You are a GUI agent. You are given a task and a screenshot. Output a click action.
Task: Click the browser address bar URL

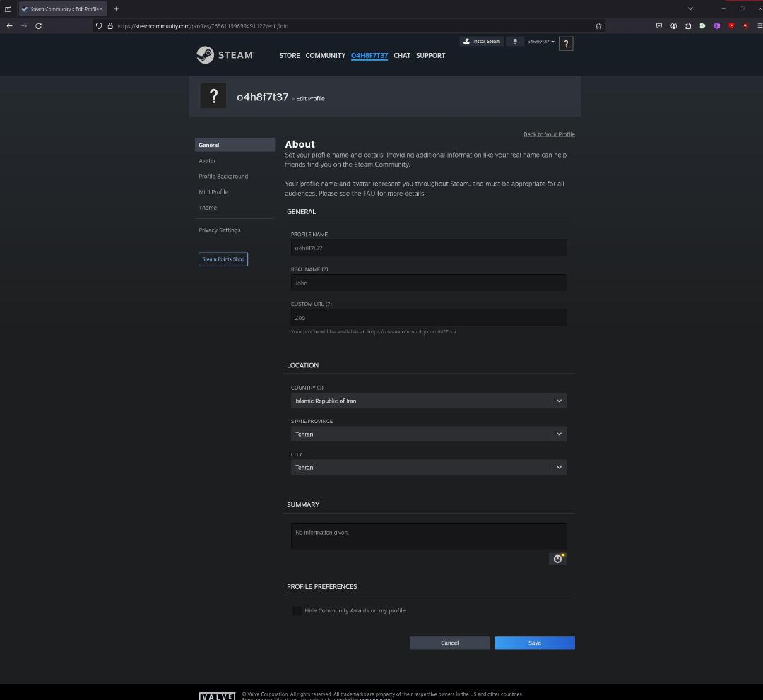pos(203,26)
